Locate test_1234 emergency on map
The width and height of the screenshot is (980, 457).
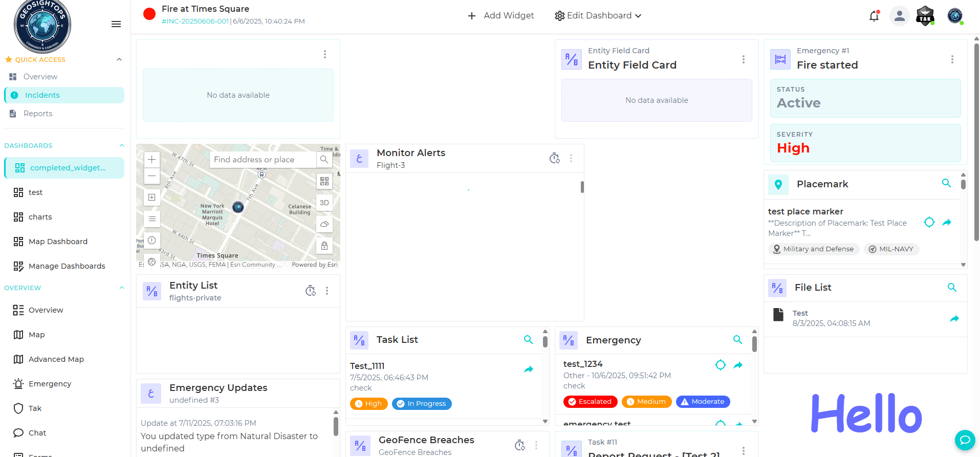click(x=721, y=365)
